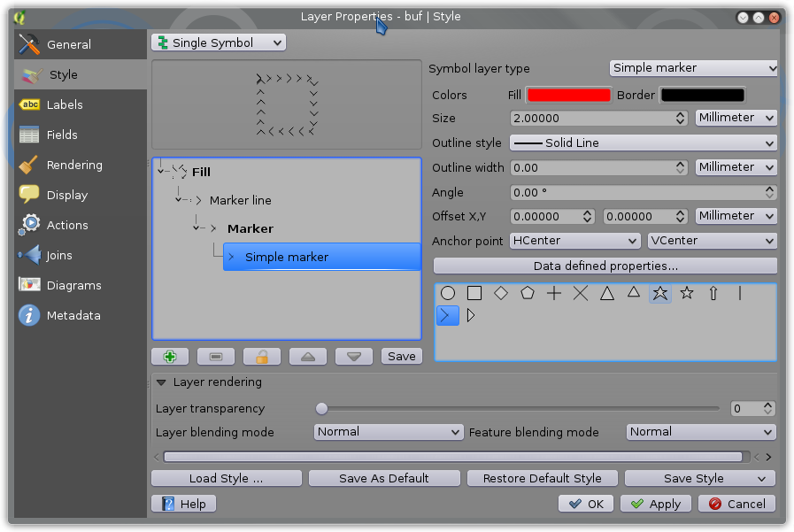Switch to the Labels tab

pos(64,104)
